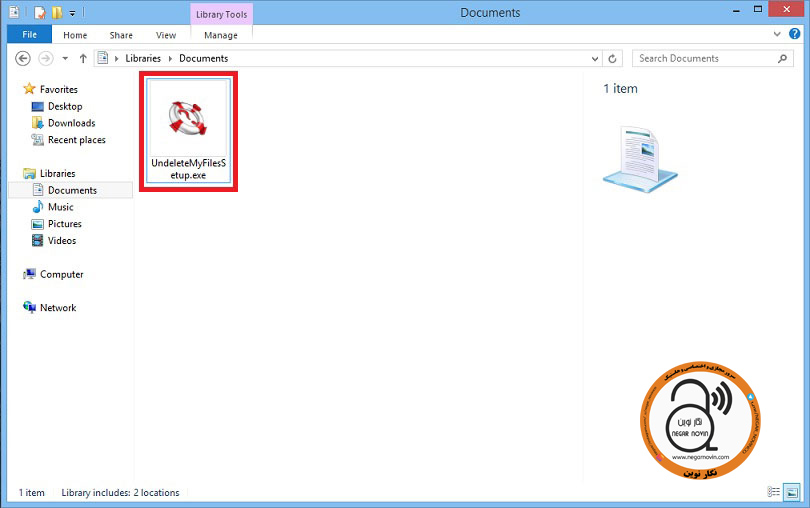Select the Library Tools contextual tab
Screen dimensions: 810x508
[x=222, y=14]
